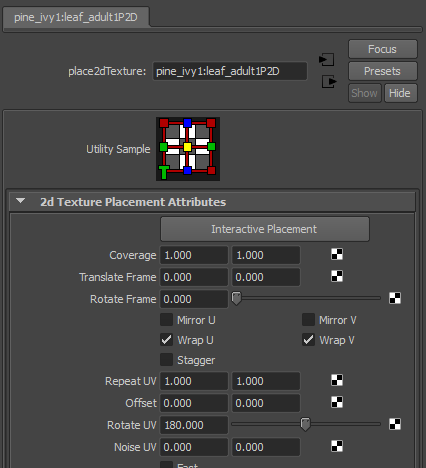Select the second Translate Frame field
426x468 pixels.
tap(266, 277)
